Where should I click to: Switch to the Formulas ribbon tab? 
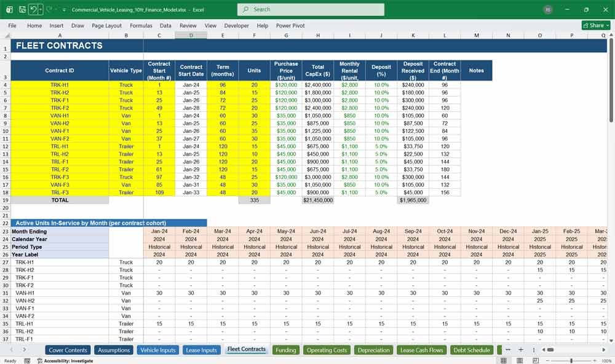click(x=141, y=25)
